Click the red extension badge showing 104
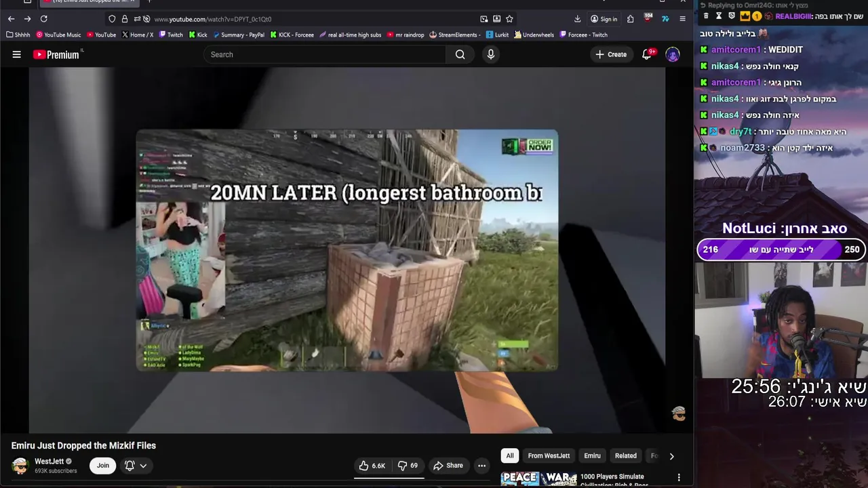Screen dimensions: 868x488 click(648, 18)
